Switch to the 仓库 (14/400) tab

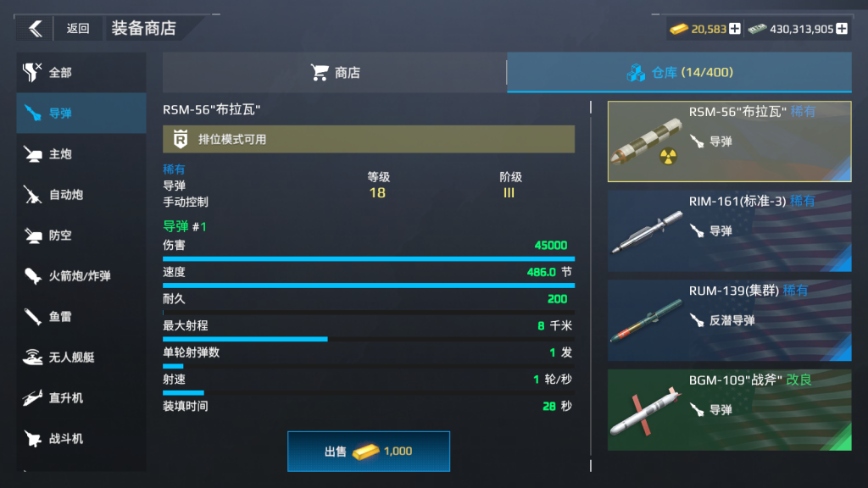(679, 73)
